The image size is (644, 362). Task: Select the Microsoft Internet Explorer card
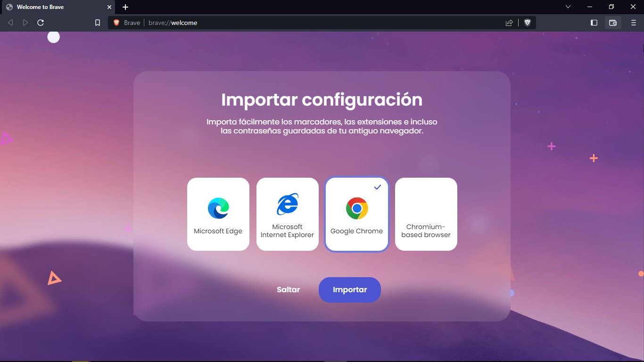(x=288, y=214)
